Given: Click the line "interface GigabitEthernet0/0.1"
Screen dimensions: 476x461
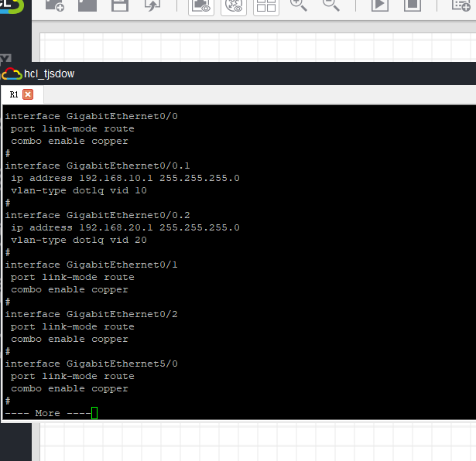Looking at the screenshot, I should pos(98,166).
